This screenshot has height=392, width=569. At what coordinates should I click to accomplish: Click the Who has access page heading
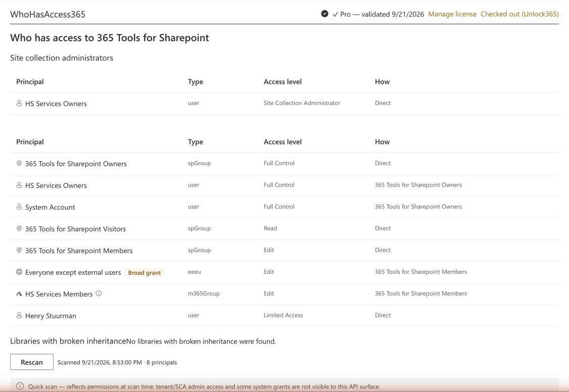coord(110,38)
